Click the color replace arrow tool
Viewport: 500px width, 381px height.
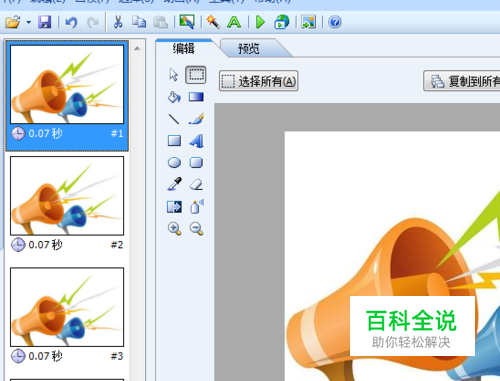[174, 207]
